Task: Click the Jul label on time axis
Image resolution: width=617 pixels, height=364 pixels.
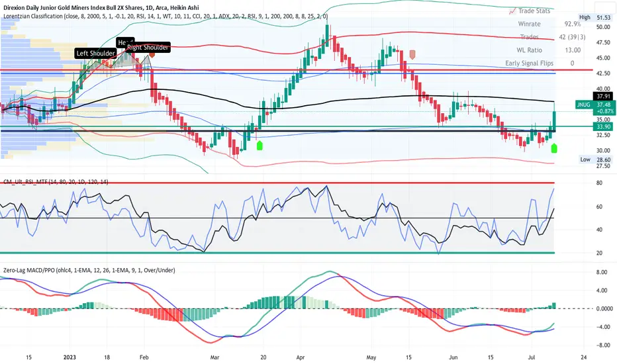Action: (531, 357)
